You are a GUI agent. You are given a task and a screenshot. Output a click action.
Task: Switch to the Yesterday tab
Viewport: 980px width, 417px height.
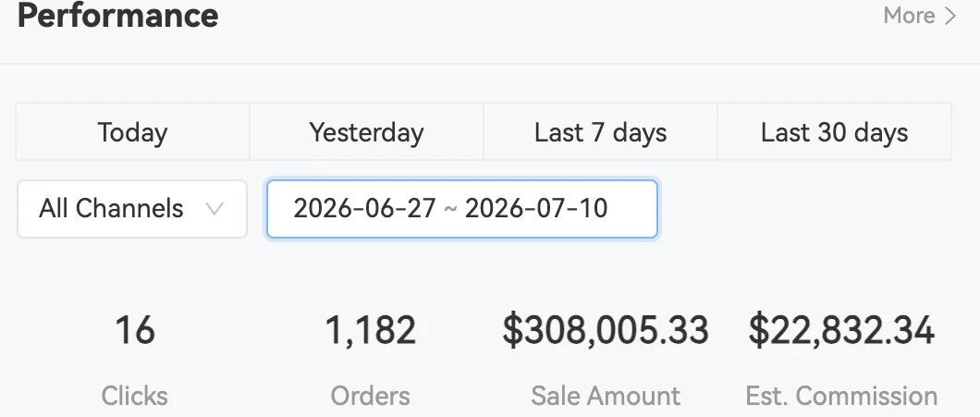point(366,132)
